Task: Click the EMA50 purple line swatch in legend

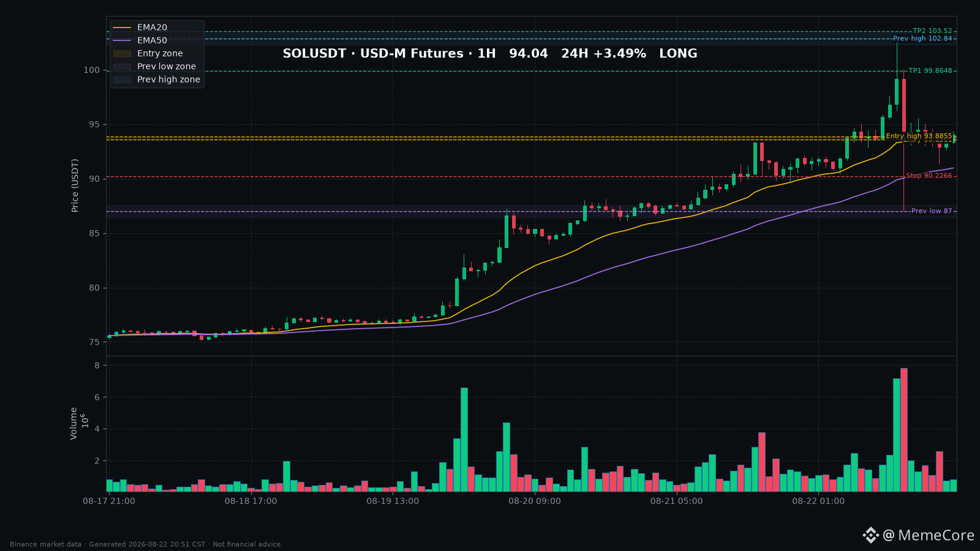Action: click(122, 40)
